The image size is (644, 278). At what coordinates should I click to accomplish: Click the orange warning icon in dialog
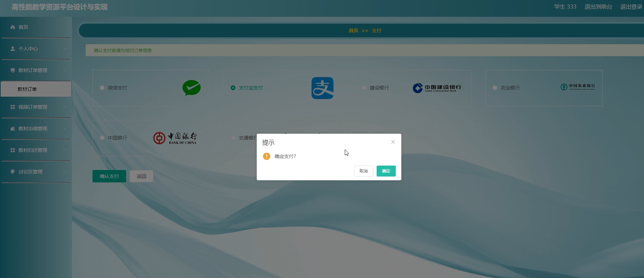[x=267, y=156]
